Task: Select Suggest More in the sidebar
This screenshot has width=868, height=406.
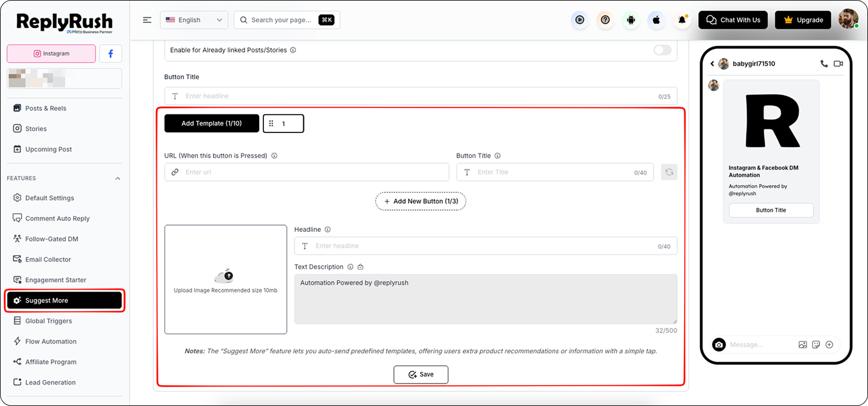Action: pos(64,301)
